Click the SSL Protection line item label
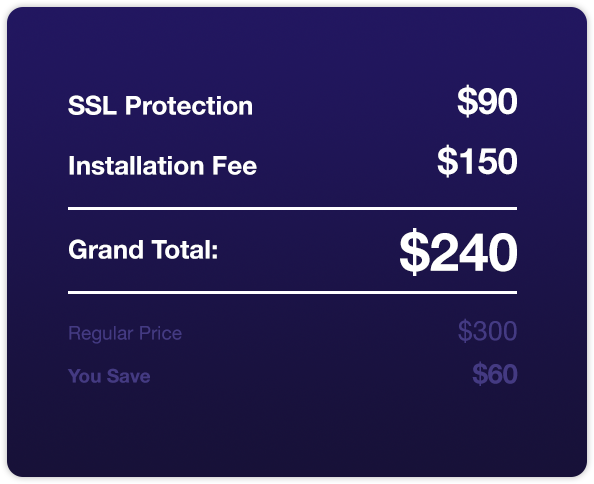This screenshot has width=594, height=484. [x=160, y=105]
